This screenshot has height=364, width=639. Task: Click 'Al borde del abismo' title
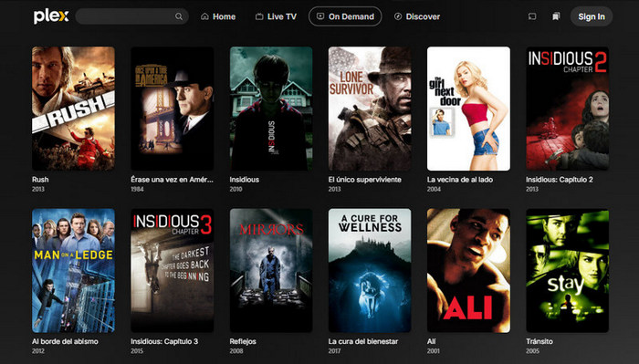65,341
